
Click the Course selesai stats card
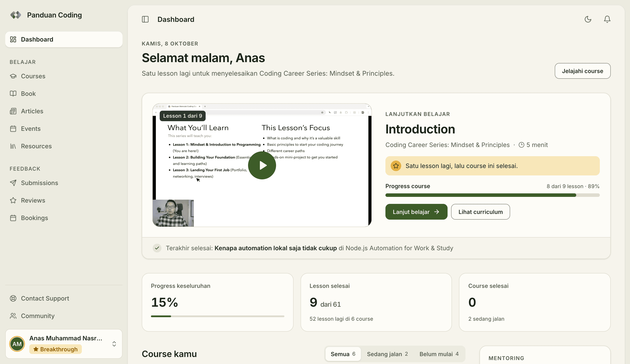point(535,302)
